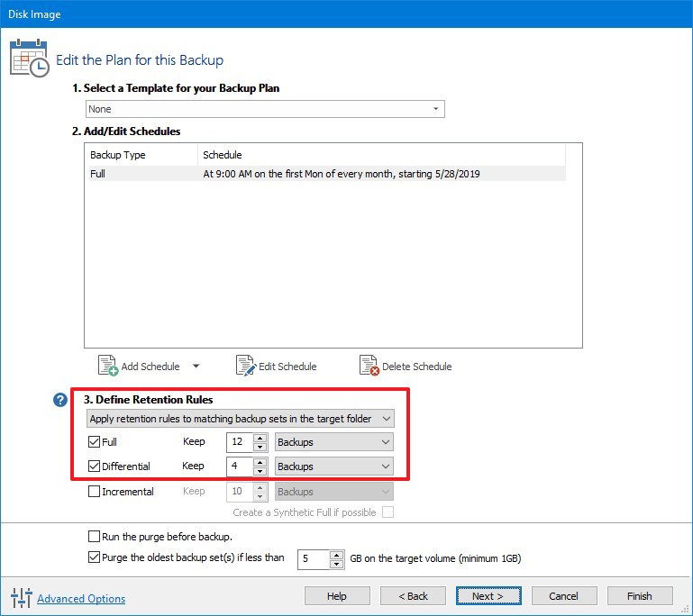Click the Add Schedule label

pyautogui.click(x=150, y=367)
